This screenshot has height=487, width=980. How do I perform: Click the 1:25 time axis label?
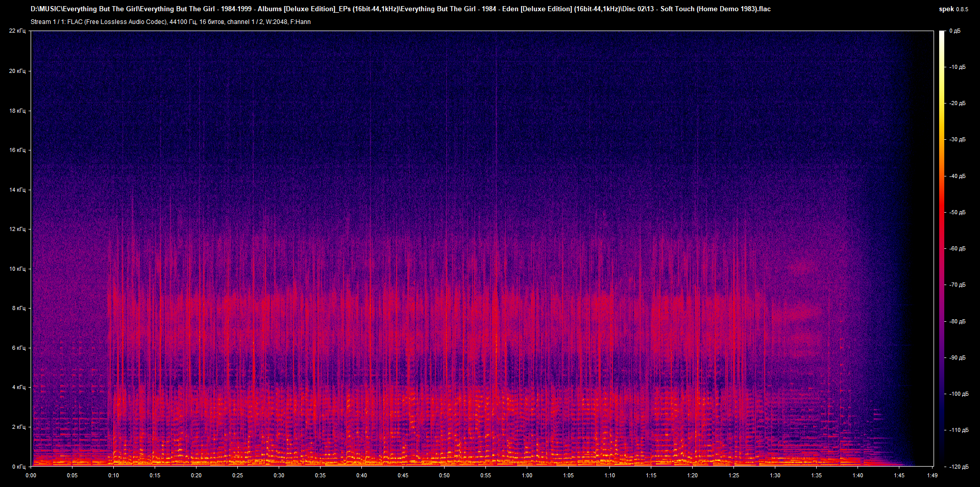[733, 475]
